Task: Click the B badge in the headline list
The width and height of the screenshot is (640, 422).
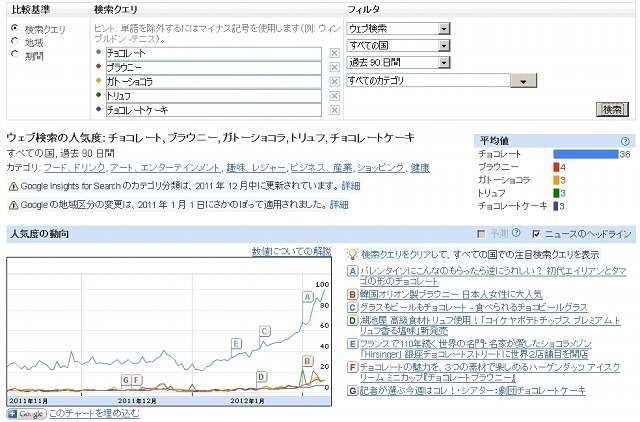Action: coord(352,294)
